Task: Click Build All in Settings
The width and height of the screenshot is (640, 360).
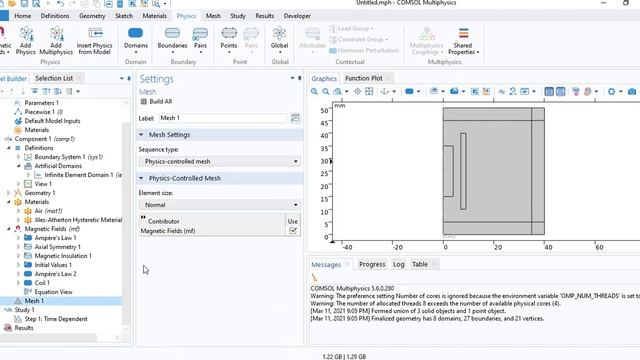Action: 156,101
